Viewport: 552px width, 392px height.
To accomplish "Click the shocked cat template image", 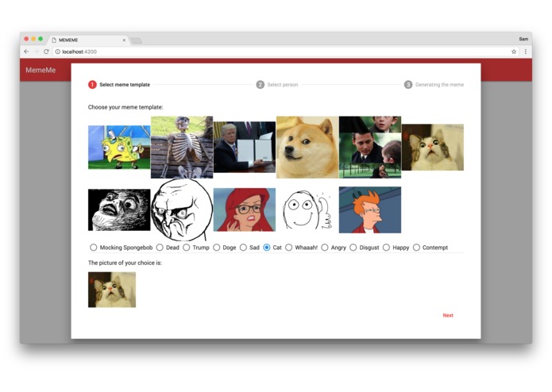I will pos(433,148).
